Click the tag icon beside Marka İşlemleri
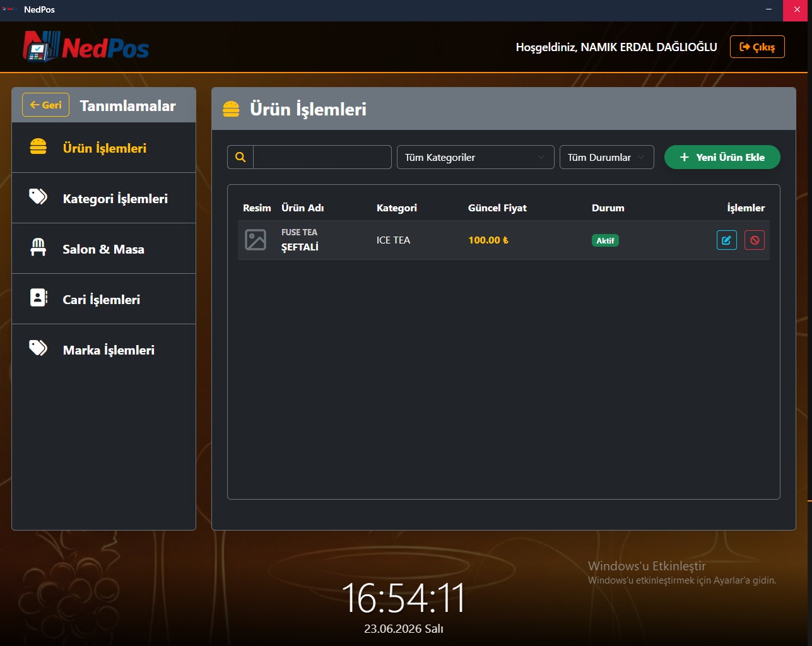 pyautogui.click(x=38, y=348)
